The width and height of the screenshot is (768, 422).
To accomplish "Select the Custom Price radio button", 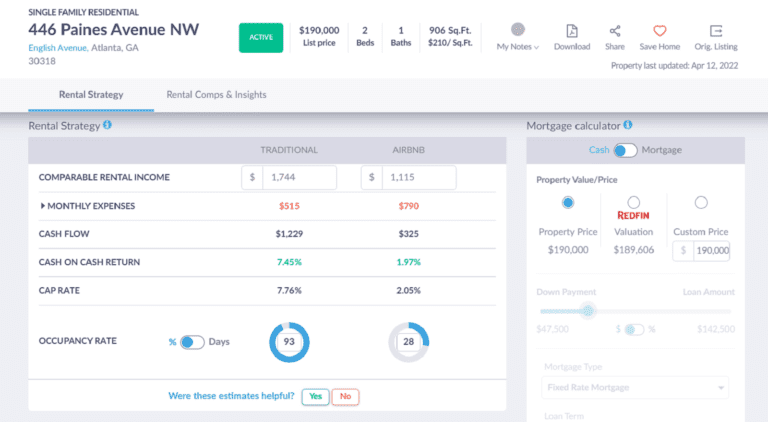I will 700,203.
